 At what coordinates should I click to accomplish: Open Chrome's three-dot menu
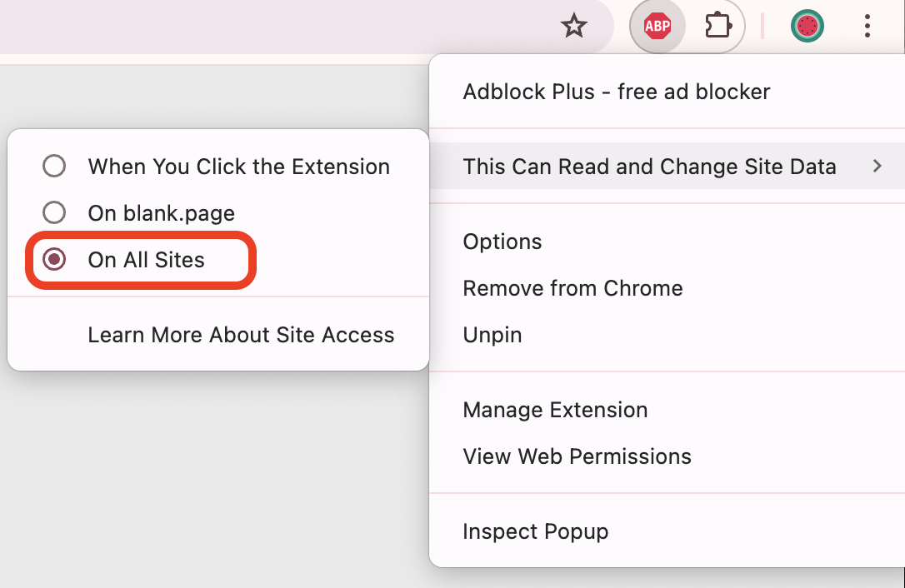pyautogui.click(x=867, y=26)
